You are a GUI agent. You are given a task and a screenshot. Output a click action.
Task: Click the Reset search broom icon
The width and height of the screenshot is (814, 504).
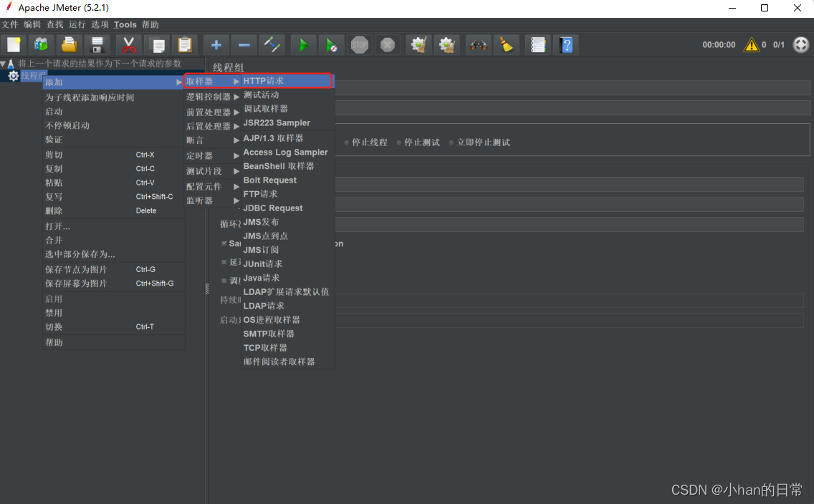pos(506,45)
